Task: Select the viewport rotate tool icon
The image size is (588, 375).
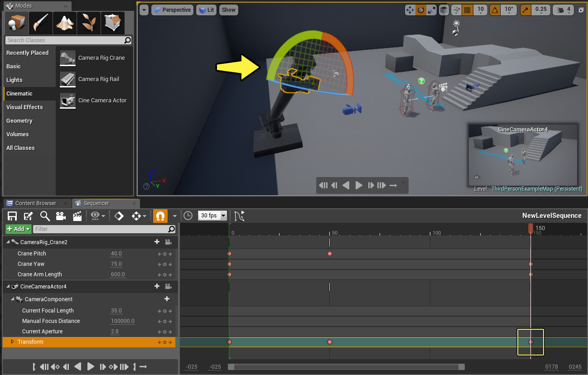Action: click(421, 10)
